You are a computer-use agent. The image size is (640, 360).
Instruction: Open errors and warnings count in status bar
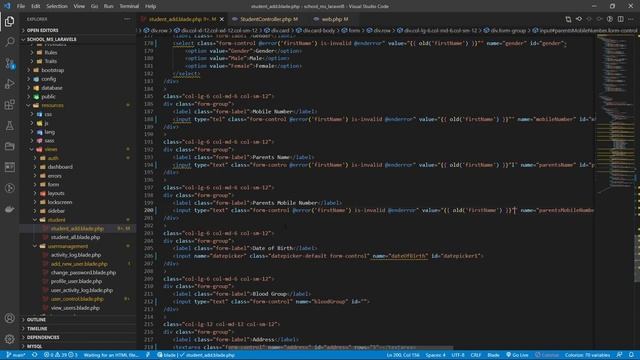coord(60,355)
